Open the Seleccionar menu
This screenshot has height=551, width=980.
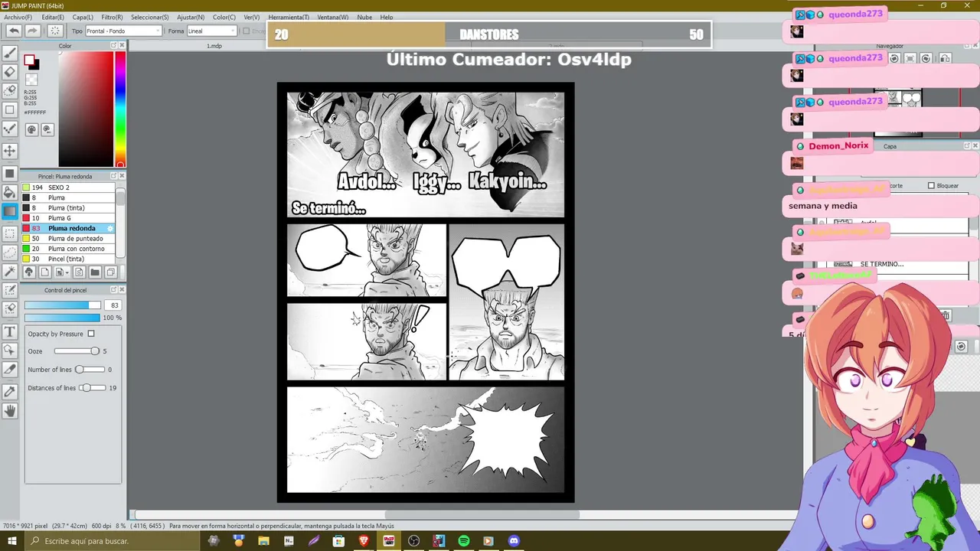(149, 17)
